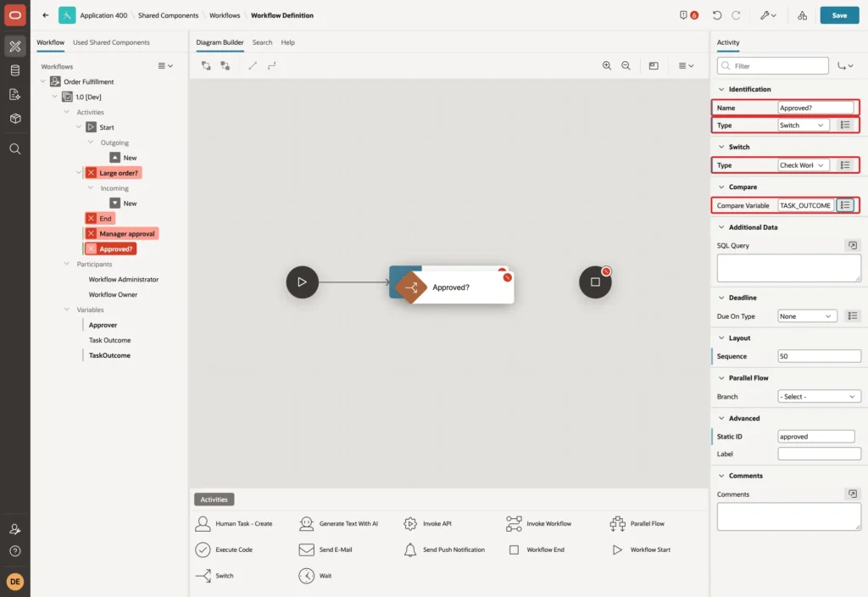Go back using the left arrow
The width and height of the screenshot is (868, 597).
tap(46, 15)
